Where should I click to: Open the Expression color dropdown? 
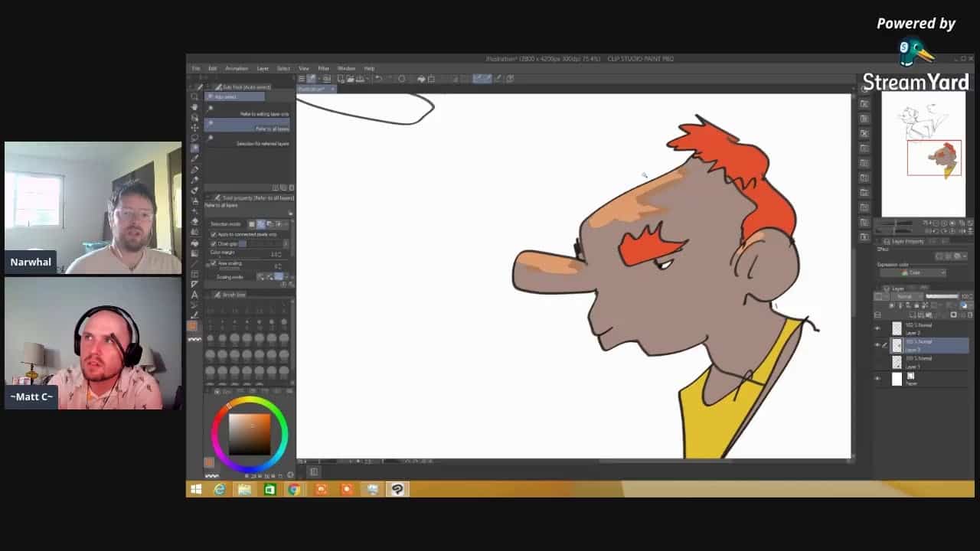(912, 272)
